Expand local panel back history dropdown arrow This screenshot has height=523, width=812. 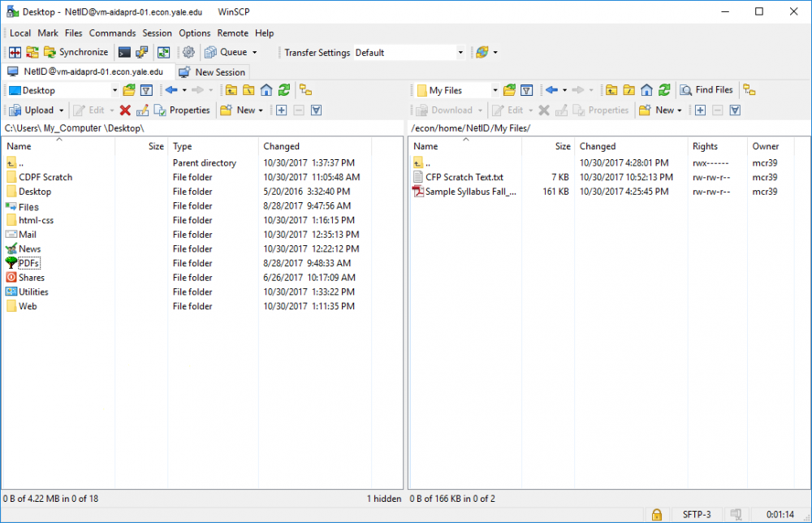click(184, 91)
